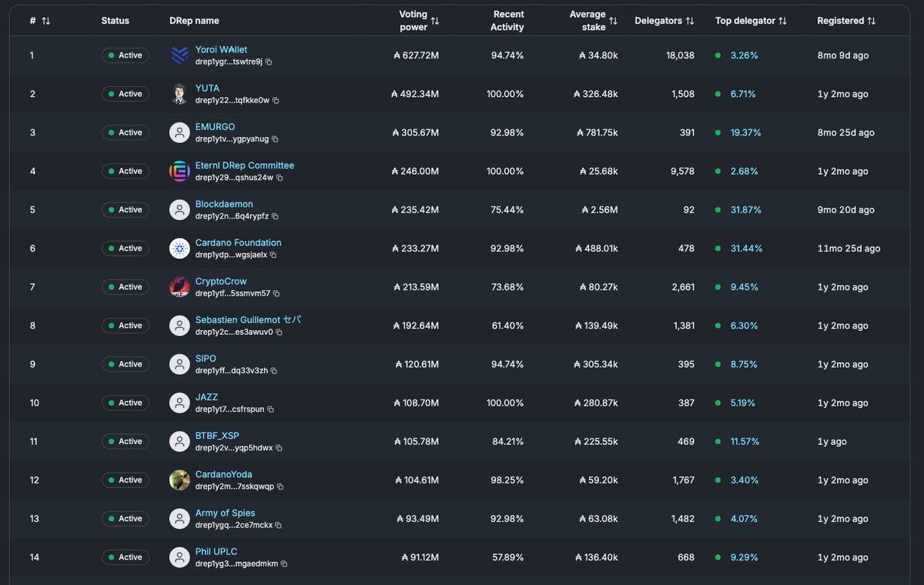Open Yoroi Wallet DRep page
This screenshot has width=924, height=585.
pyautogui.click(x=221, y=49)
